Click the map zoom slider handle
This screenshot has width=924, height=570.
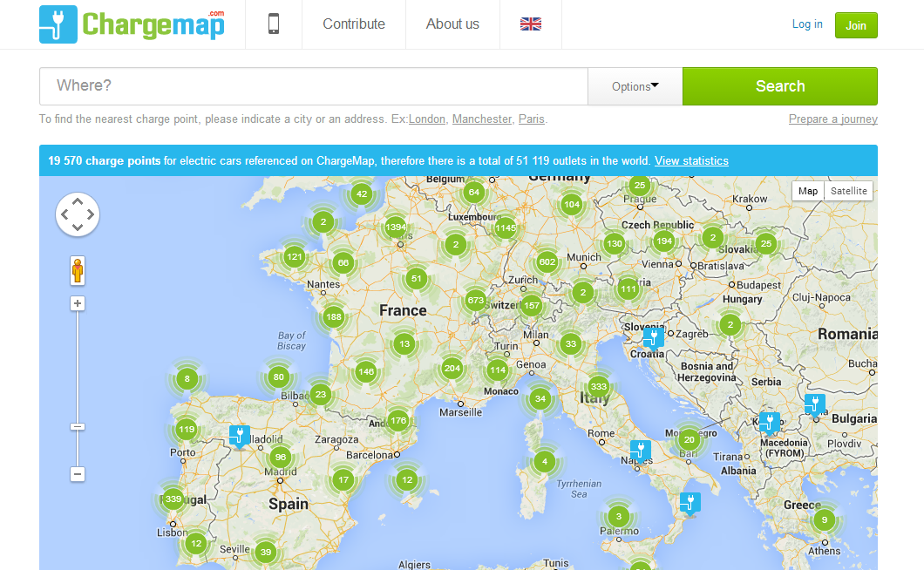pos(78,426)
